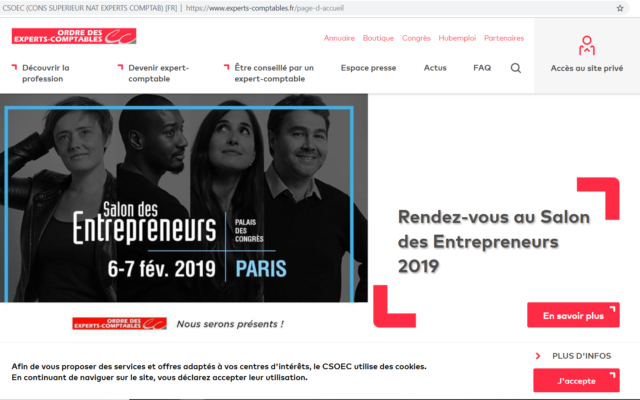Open the Partenaires link
This screenshot has height=400, width=640.
[504, 38]
